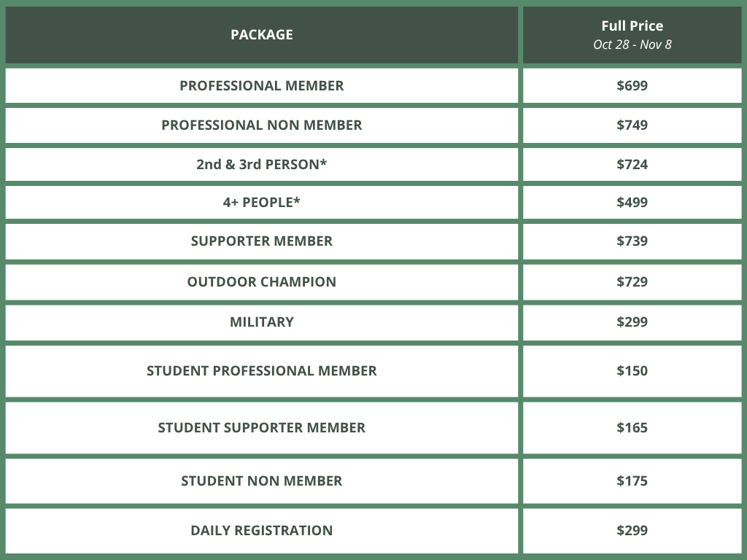Select the 4+ People package row

(x=261, y=202)
